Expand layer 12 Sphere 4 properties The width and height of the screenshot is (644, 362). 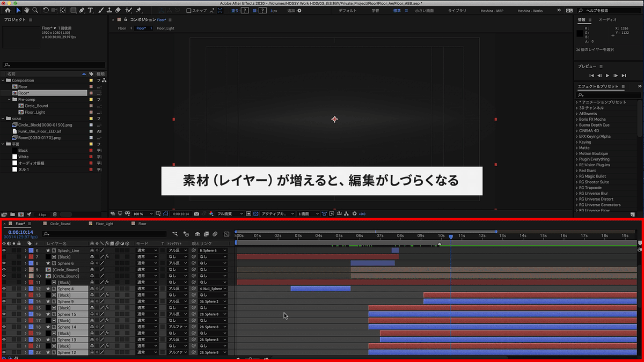click(25, 289)
